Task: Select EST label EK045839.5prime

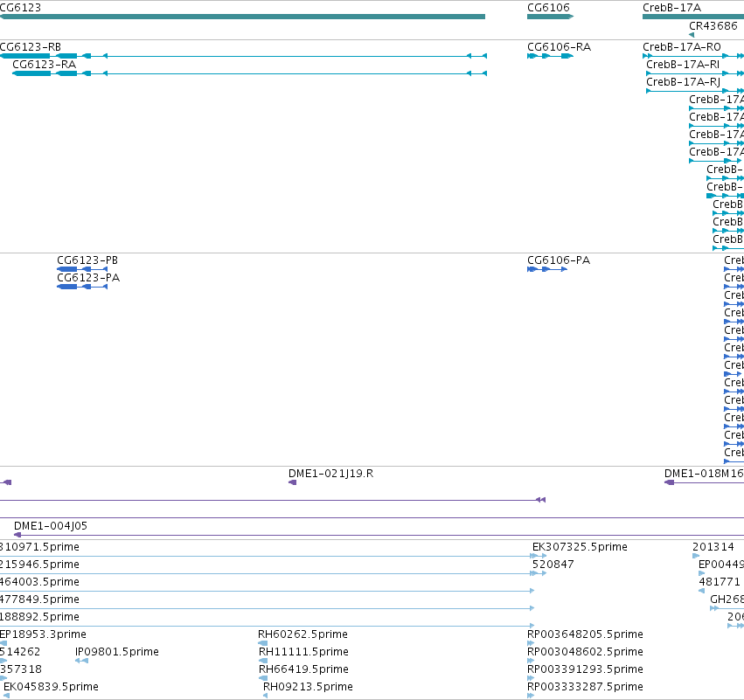Action: click(x=52, y=687)
